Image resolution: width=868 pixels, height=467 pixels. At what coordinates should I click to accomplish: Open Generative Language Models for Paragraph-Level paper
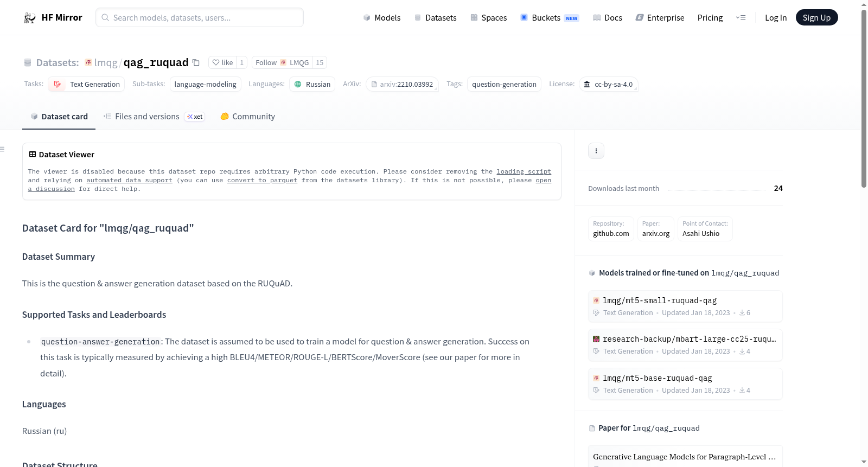click(685, 457)
